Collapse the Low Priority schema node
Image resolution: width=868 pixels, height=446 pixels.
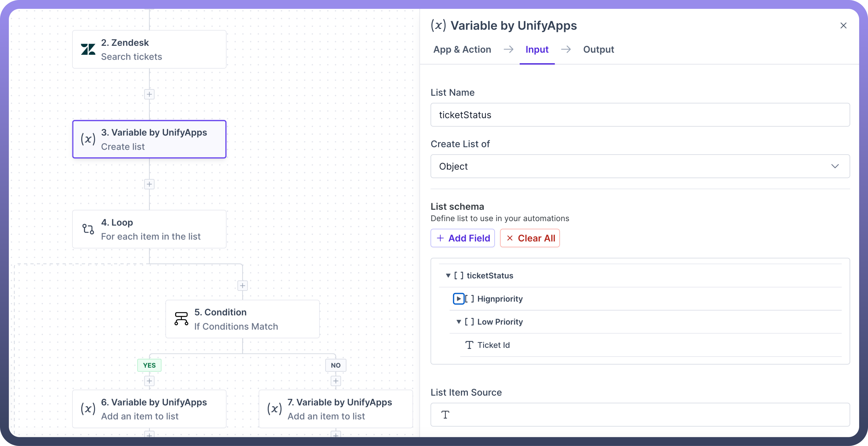click(x=459, y=322)
